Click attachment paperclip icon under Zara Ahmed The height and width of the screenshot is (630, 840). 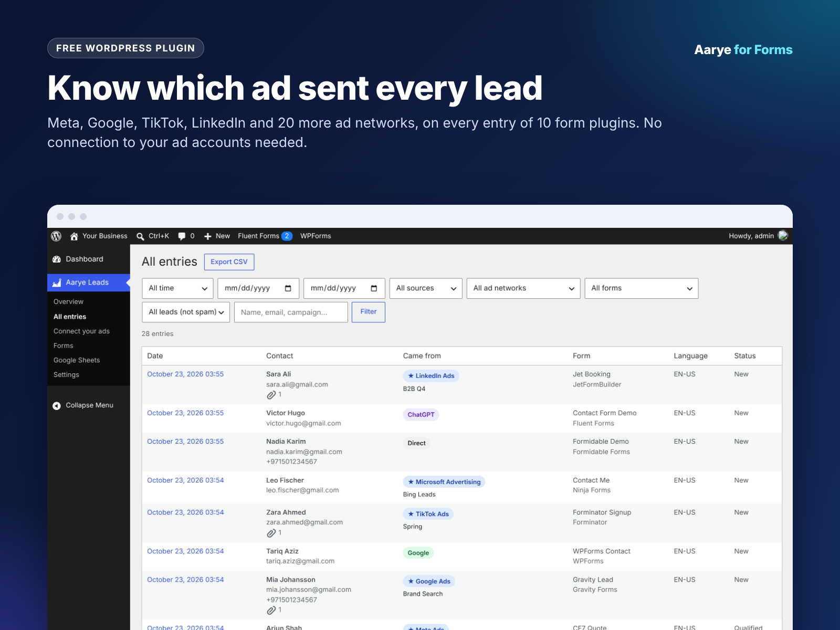click(x=271, y=533)
